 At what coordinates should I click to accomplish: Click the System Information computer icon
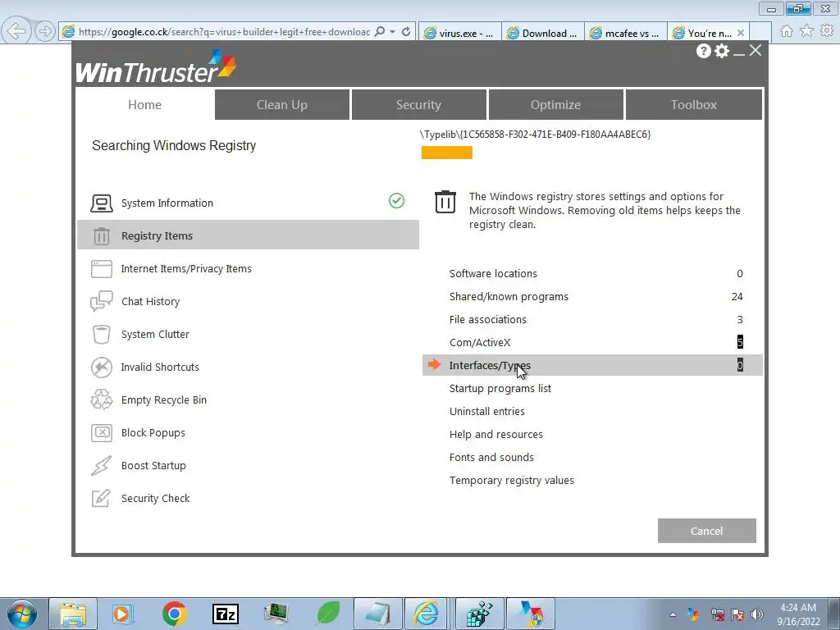(x=101, y=203)
